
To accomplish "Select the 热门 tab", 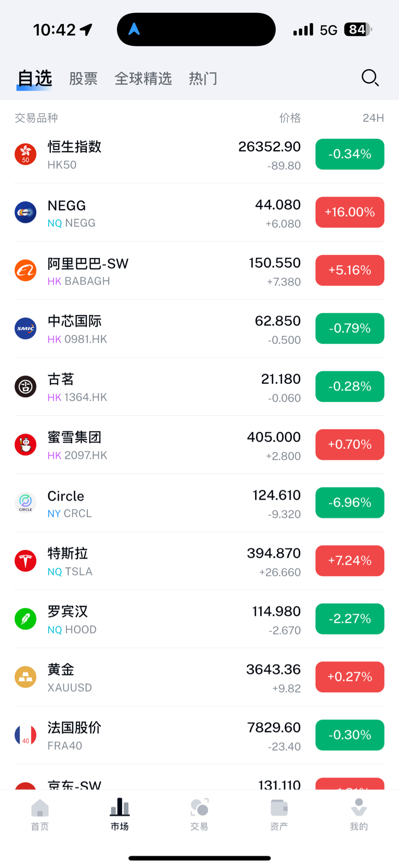I will [203, 79].
